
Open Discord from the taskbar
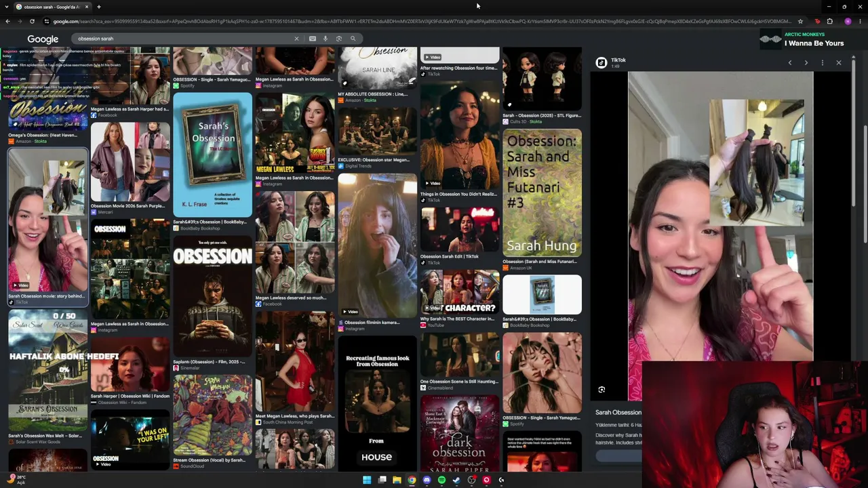[x=427, y=480]
